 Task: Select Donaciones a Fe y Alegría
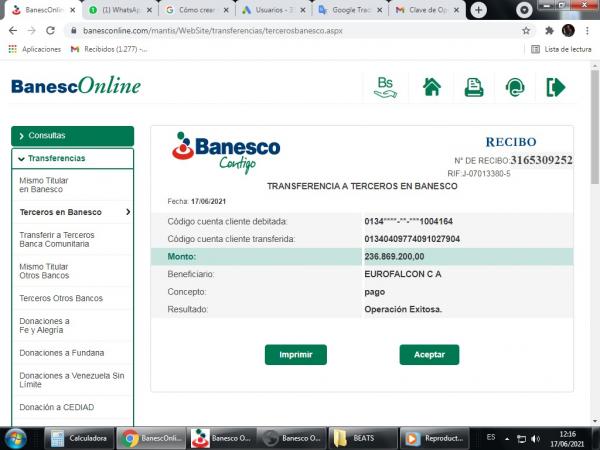44,326
